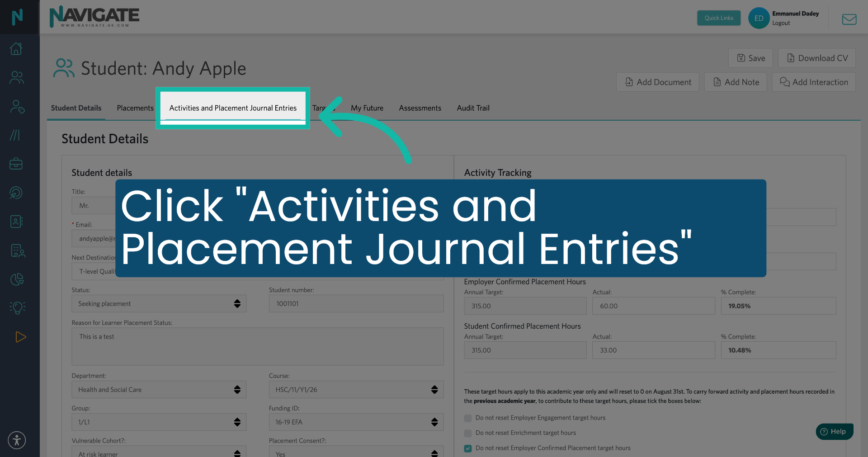
Task: Uncheck 'Do not reset Employer Confirmed Placement target hours'
Action: (x=467, y=448)
